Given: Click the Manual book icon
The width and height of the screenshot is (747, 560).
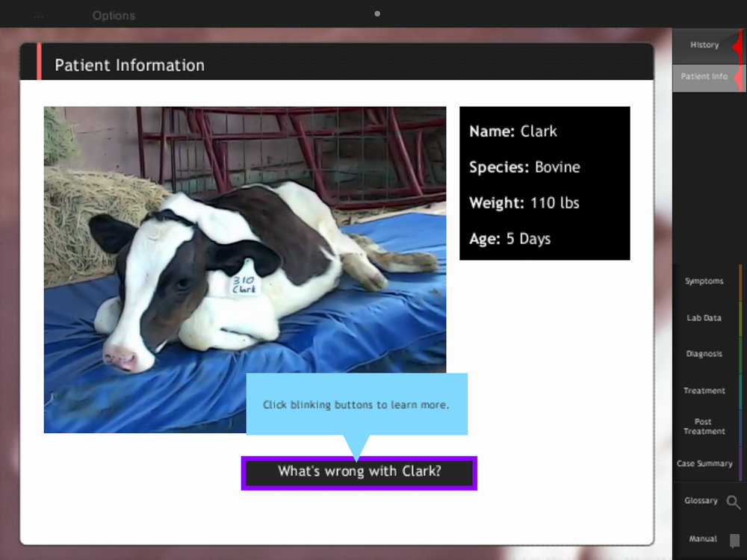Looking at the screenshot, I should [x=734, y=540].
